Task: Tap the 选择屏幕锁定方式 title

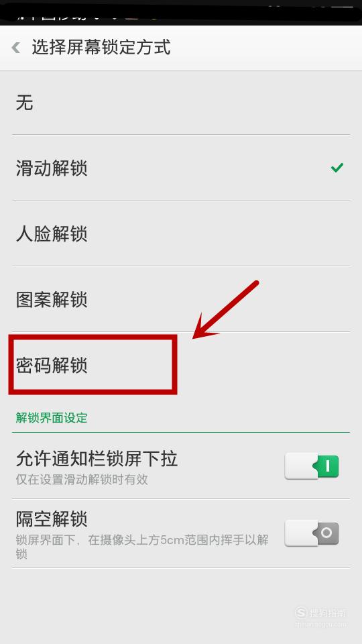Action: [101, 48]
